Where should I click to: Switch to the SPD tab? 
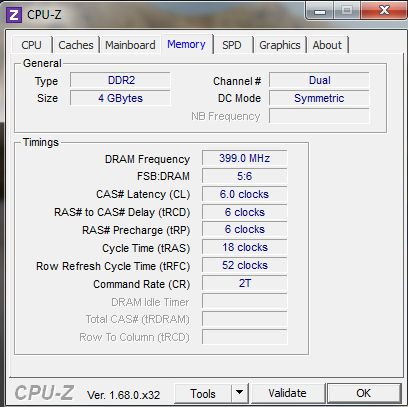click(x=232, y=45)
